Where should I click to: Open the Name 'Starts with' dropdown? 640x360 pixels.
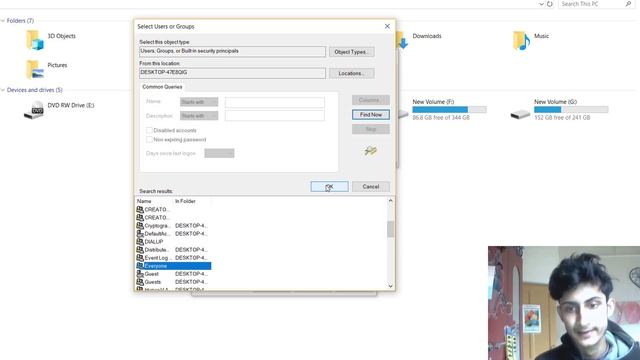[x=199, y=102]
